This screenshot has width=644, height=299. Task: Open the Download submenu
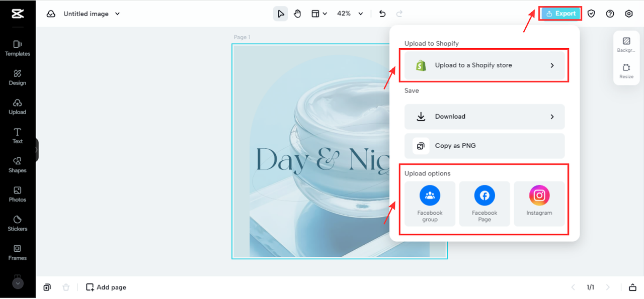coord(485,117)
